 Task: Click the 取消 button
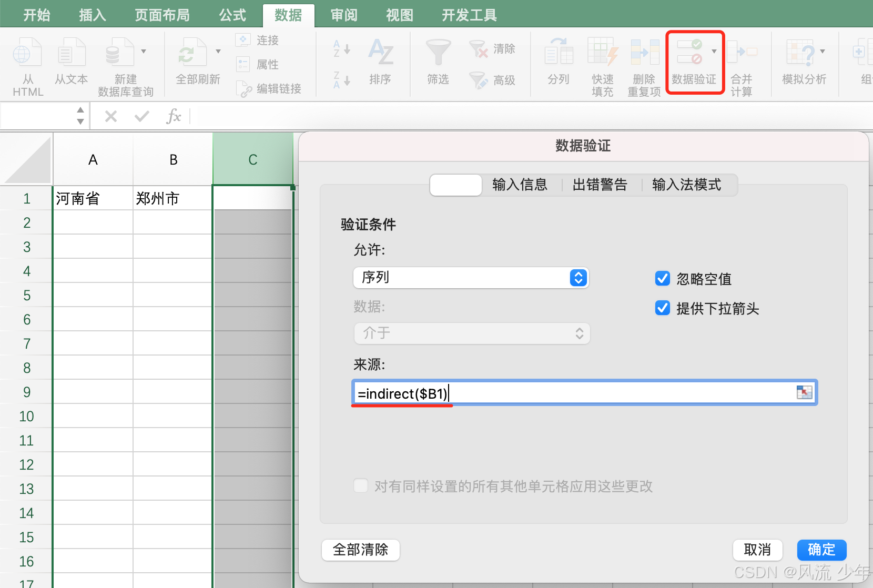(x=757, y=550)
